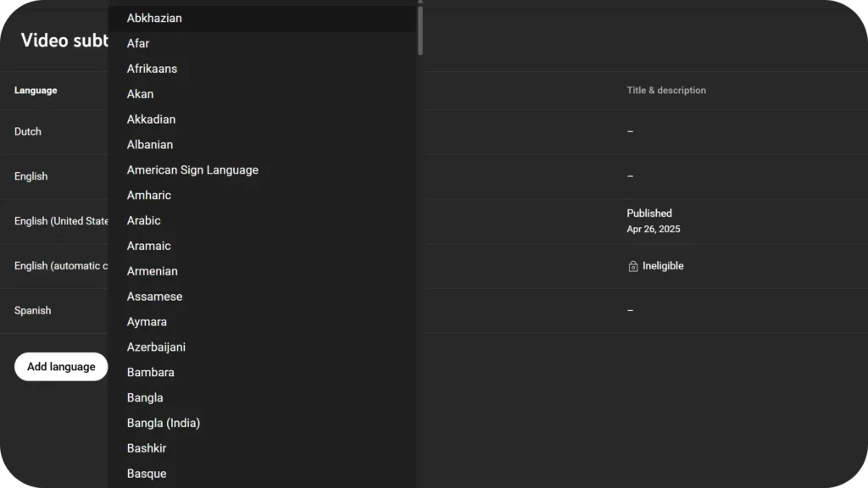Click the Language column header
The height and width of the screenshot is (488, 868).
coord(36,91)
